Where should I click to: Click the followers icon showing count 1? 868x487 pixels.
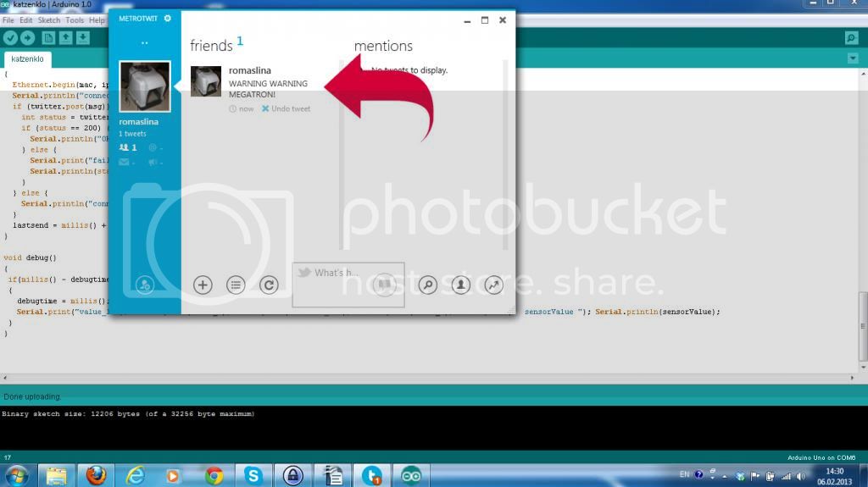(128, 147)
